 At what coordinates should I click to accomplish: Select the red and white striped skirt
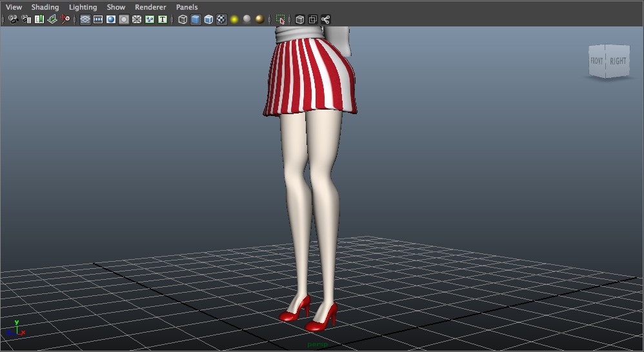[x=310, y=77]
